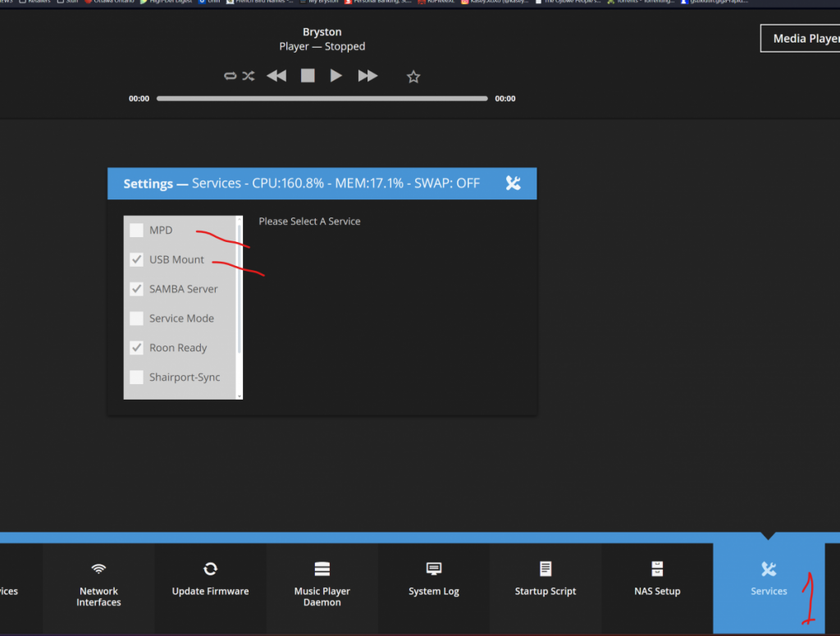Open the Media Player button
840x636 pixels.
801,39
